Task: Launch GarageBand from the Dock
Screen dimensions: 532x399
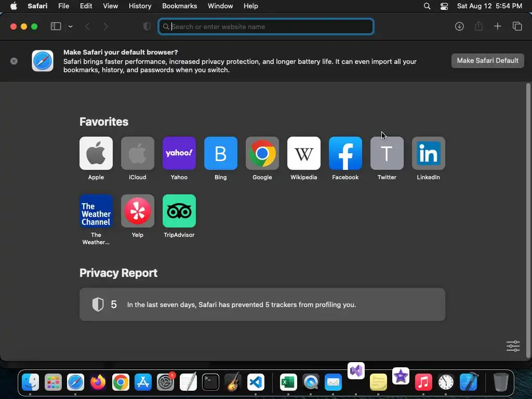Action: point(233,382)
